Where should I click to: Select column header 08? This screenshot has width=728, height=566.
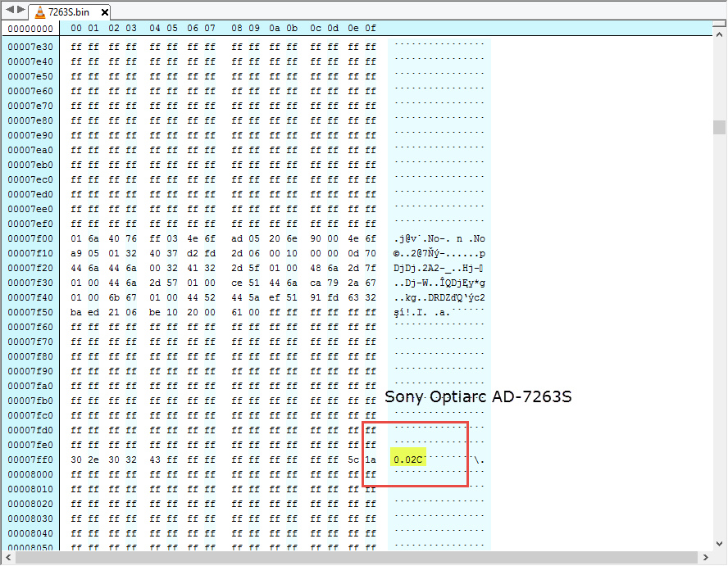tap(237, 29)
